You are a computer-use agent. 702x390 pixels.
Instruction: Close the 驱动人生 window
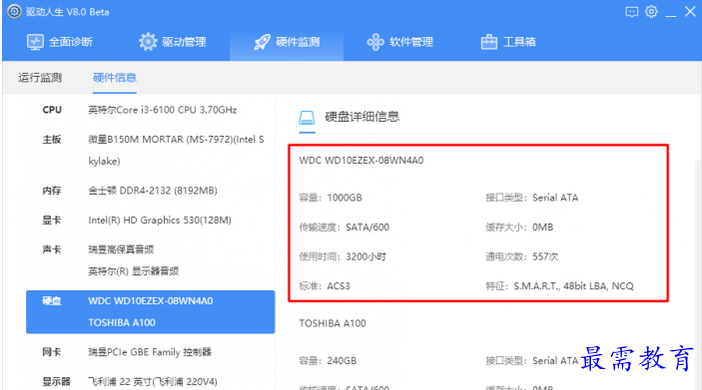point(690,12)
